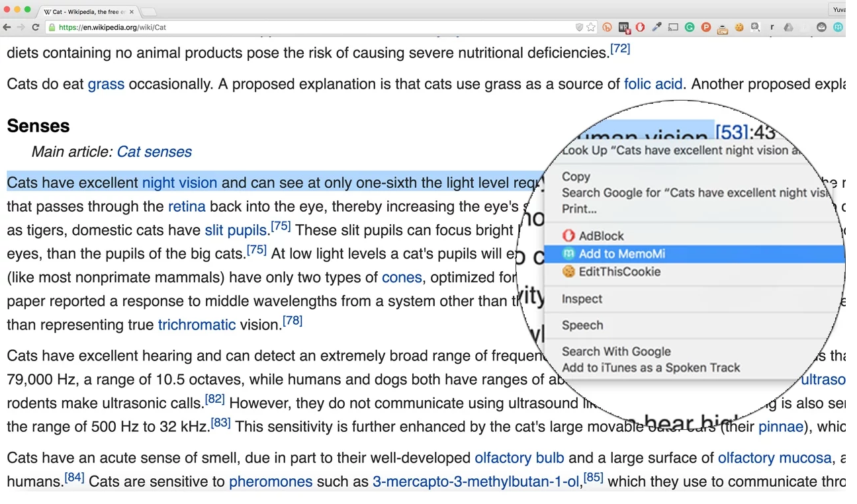
Task: Click the red AdBlock hand extension icon
Action: [640, 27]
